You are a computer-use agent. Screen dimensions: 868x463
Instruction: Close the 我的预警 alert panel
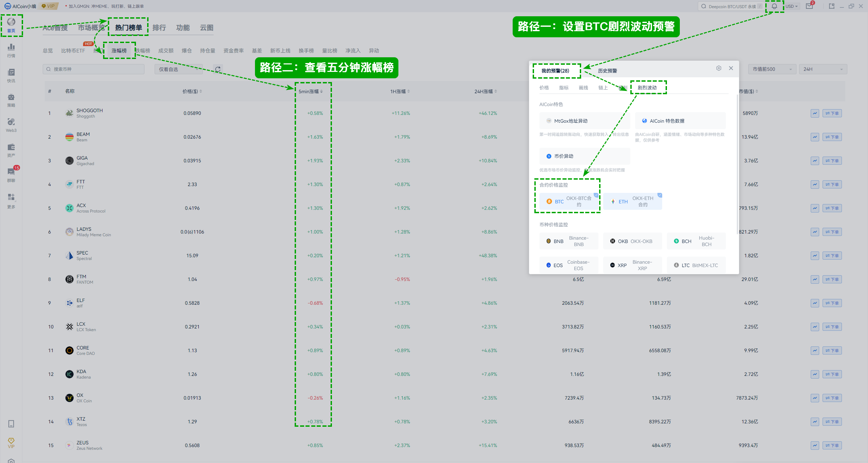(731, 68)
